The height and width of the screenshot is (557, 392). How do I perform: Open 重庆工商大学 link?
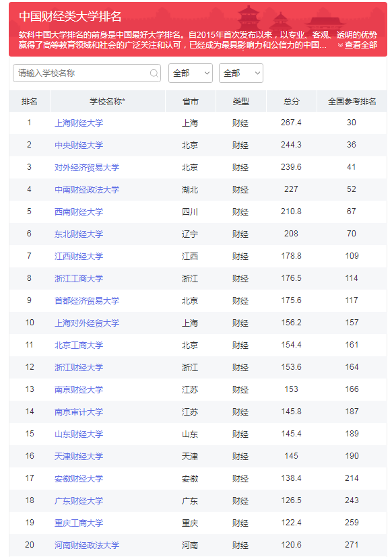click(79, 523)
